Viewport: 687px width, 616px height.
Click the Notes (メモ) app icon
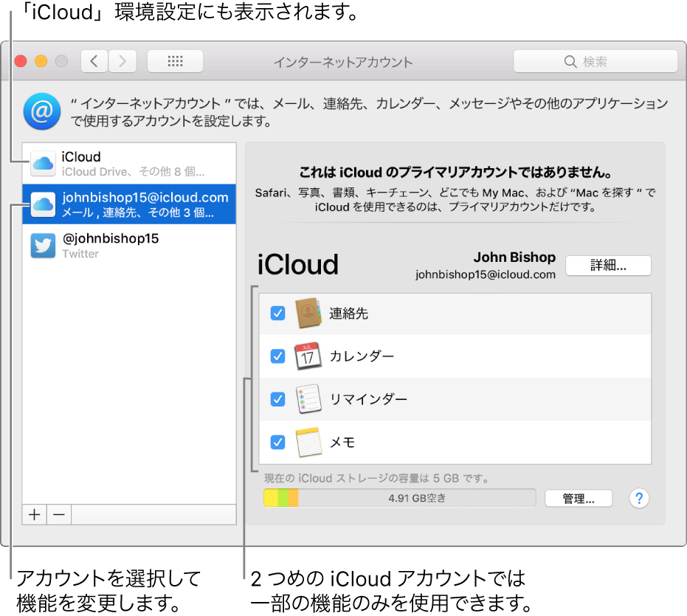click(x=308, y=442)
